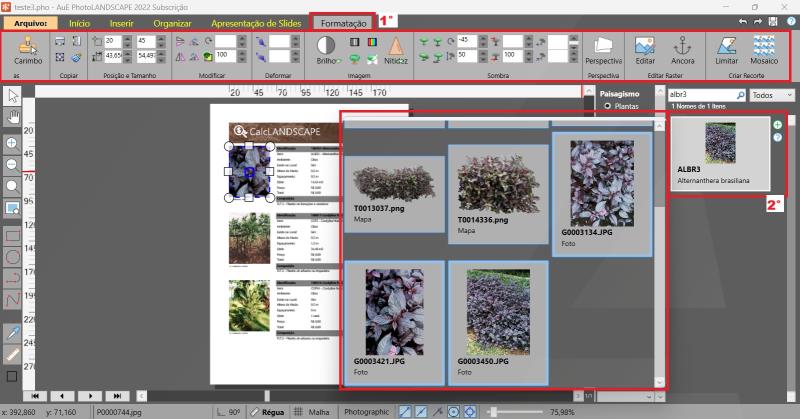The image size is (800, 419).
Task: Select the Formatação tab
Action: [343, 23]
